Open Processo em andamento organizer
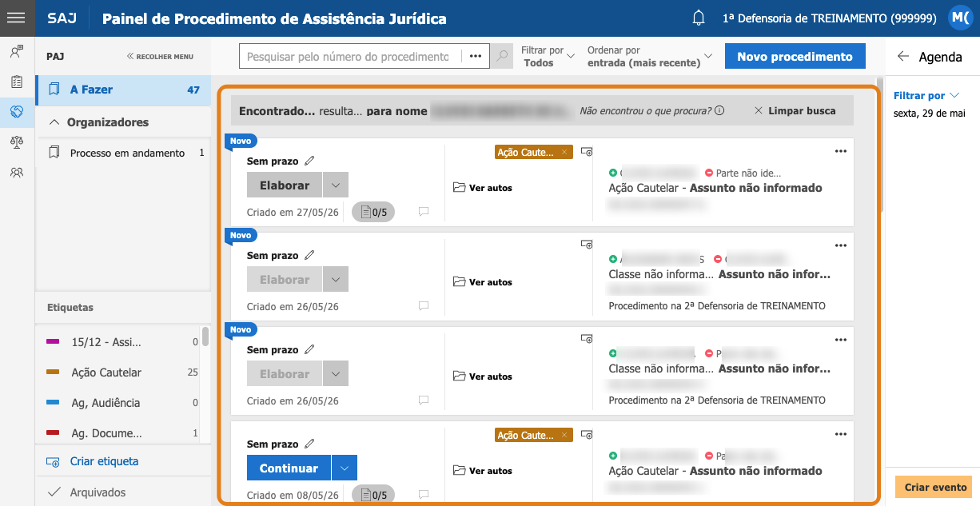Image resolution: width=980 pixels, height=506 pixels. tap(125, 153)
